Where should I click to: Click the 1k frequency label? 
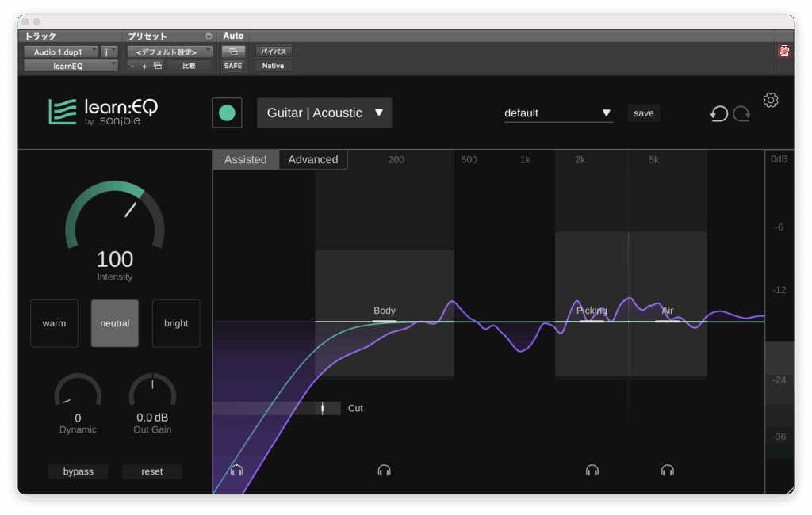[525, 160]
